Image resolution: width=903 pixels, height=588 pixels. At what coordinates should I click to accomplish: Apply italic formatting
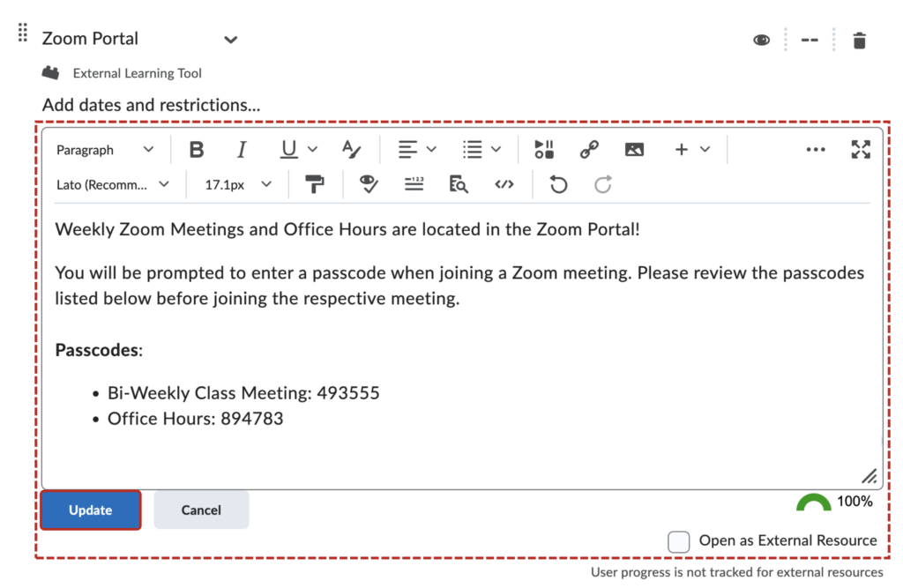tap(240, 149)
